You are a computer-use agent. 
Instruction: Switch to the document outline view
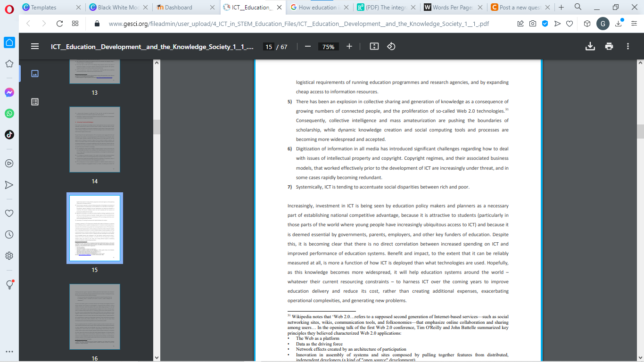tap(34, 101)
